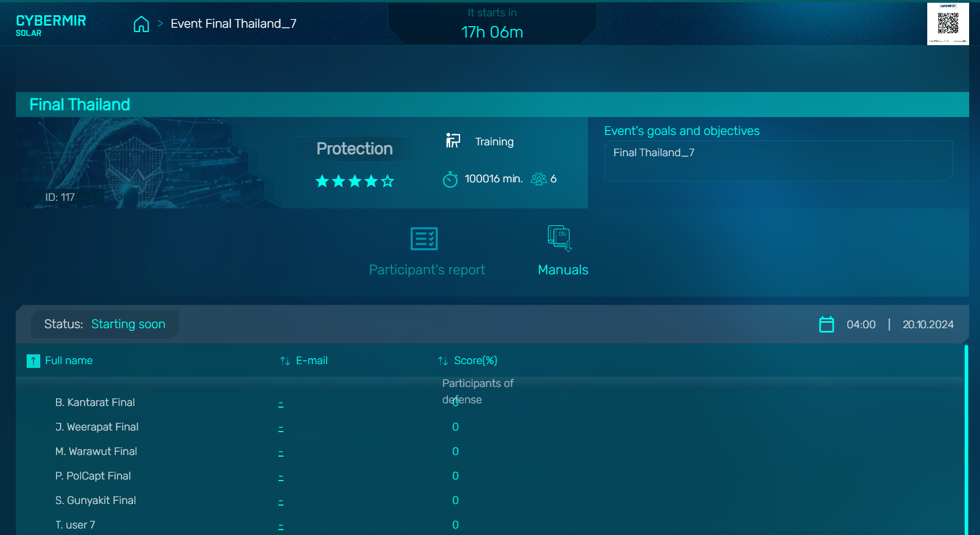Open the Manuals book icon
The image size is (980, 535).
[x=560, y=238]
